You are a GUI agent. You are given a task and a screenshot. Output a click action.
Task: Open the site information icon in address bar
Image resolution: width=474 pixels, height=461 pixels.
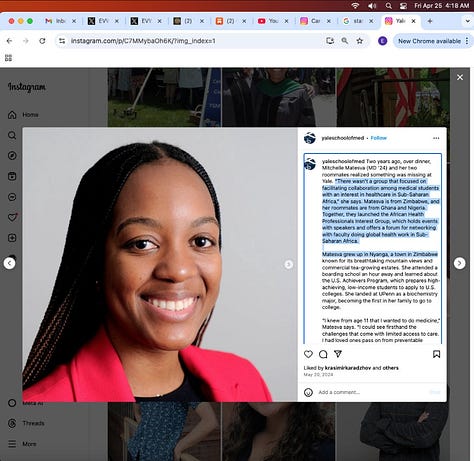[x=62, y=41]
